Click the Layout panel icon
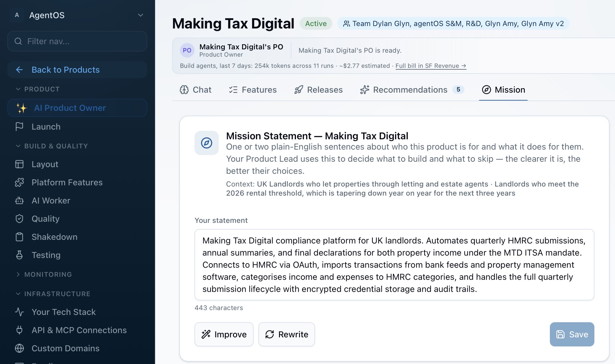Screen dimensions: 615x364 tap(19, 164)
